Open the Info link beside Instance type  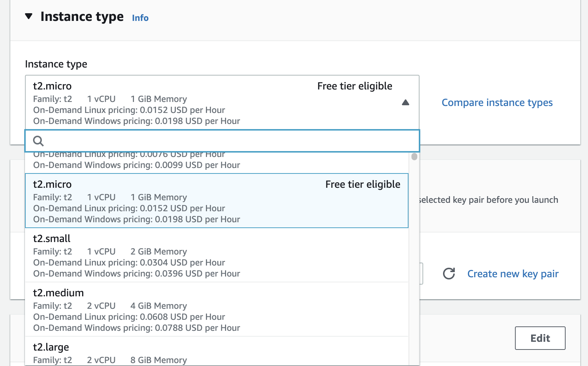point(140,18)
